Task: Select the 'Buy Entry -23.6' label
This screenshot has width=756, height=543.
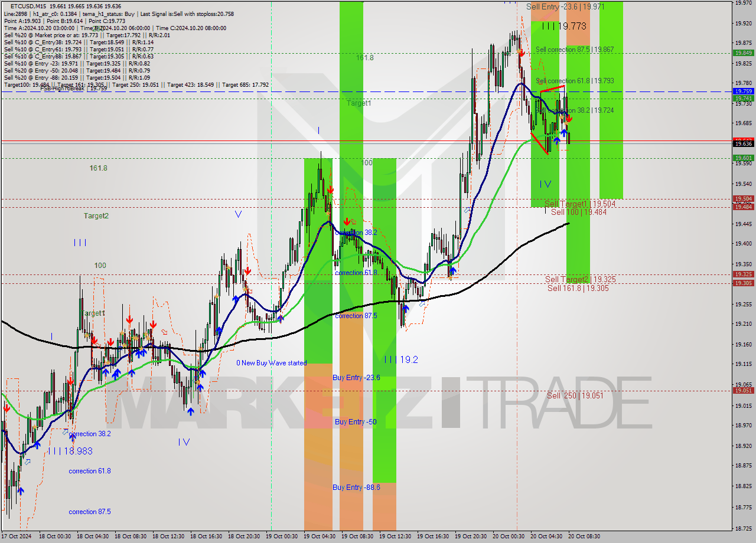Action: [356, 378]
